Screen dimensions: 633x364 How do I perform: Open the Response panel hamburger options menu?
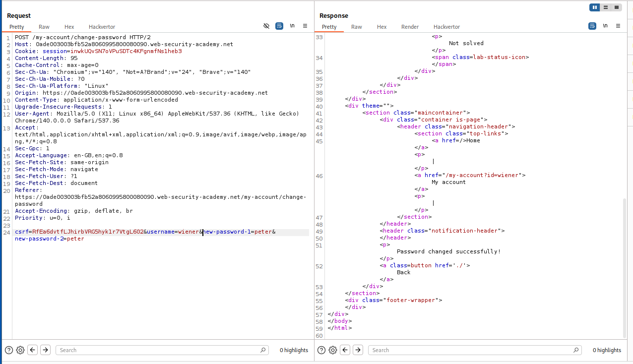(618, 26)
